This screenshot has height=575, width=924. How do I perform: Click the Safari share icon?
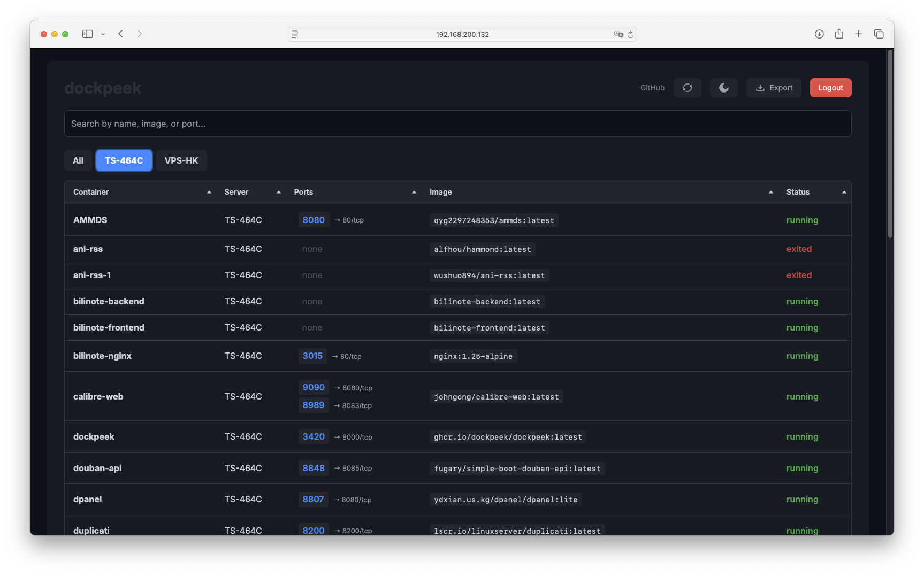[x=838, y=34]
